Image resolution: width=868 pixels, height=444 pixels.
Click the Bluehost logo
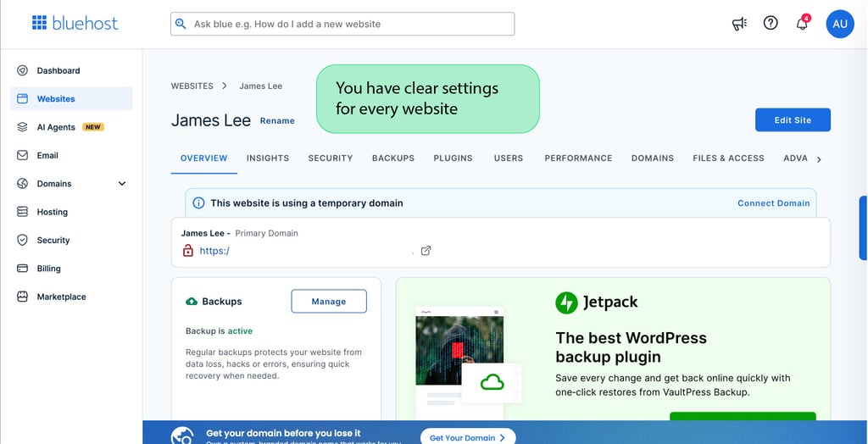pos(75,23)
